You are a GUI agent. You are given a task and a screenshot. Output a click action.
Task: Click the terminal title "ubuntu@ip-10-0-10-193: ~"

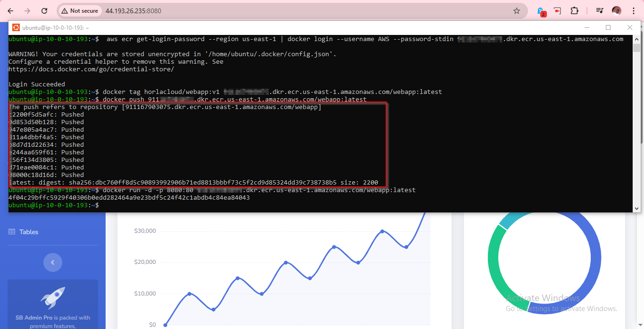56,28
